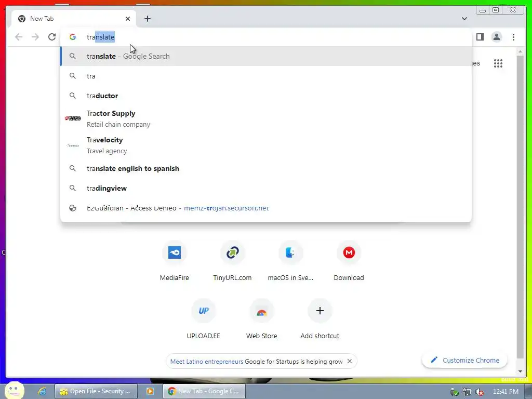Choose the Tractor Supply suggestion
The height and width of the screenshot is (399, 532).
266,119
